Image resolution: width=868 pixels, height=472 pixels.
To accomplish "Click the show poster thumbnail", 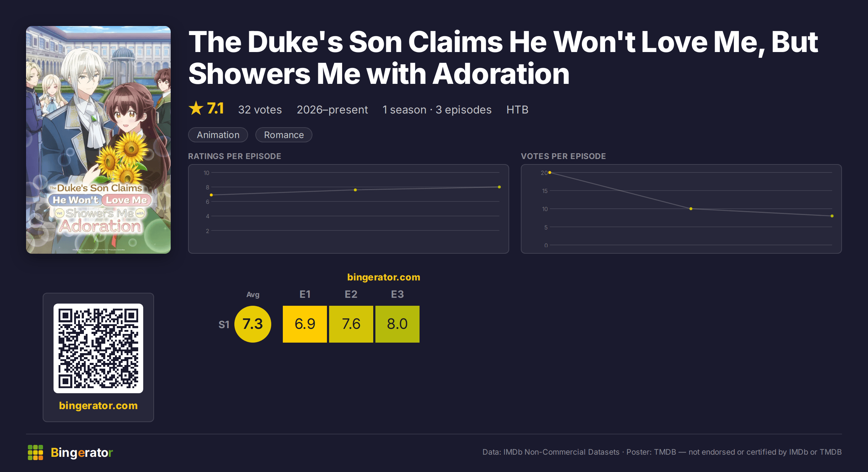I will pos(98,140).
